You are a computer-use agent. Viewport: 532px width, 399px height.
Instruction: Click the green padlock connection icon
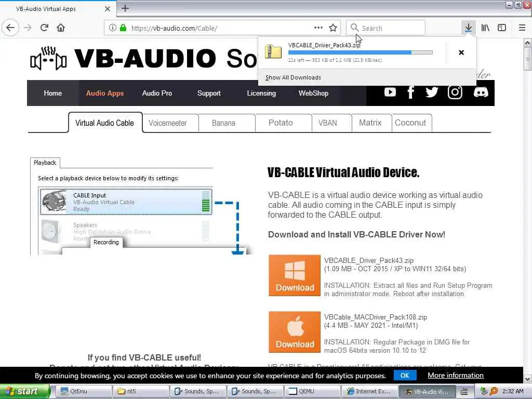pos(123,28)
